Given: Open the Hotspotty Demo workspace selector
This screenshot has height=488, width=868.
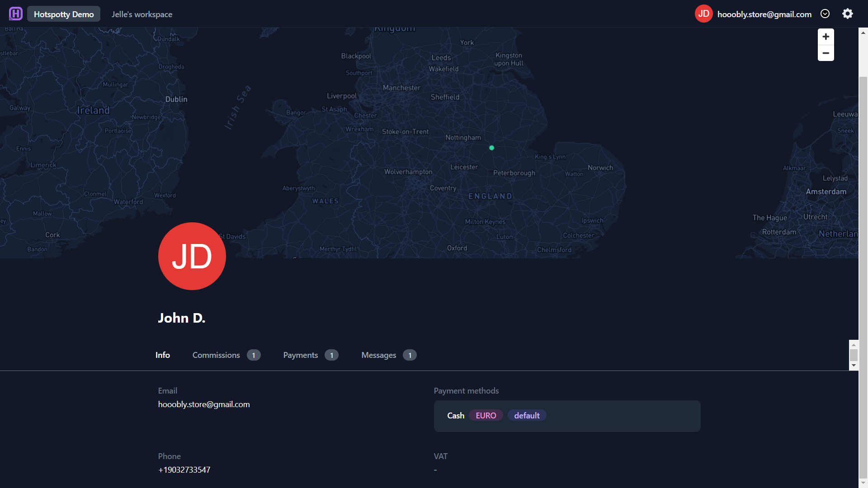Looking at the screenshot, I should [64, 14].
